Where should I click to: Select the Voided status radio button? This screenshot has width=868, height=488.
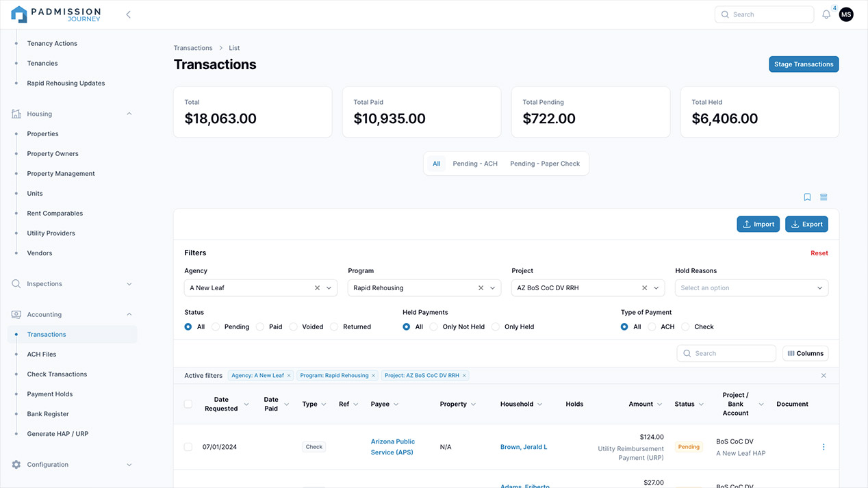pos(293,327)
